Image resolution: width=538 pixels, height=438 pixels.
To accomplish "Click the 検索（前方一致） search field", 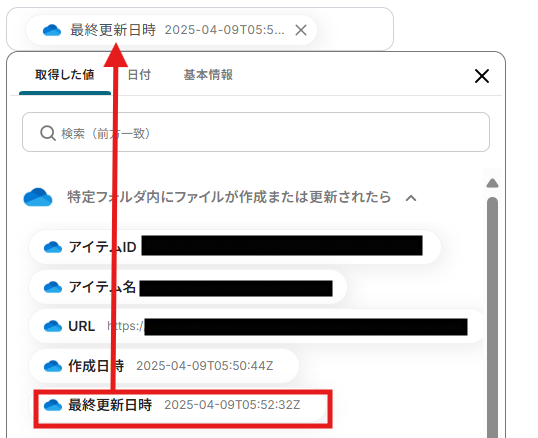I will point(256,132).
